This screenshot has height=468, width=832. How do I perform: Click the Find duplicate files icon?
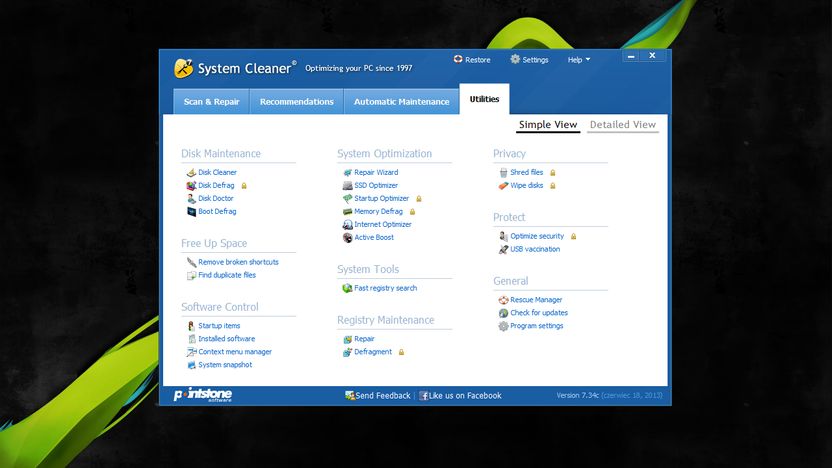[x=192, y=275]
